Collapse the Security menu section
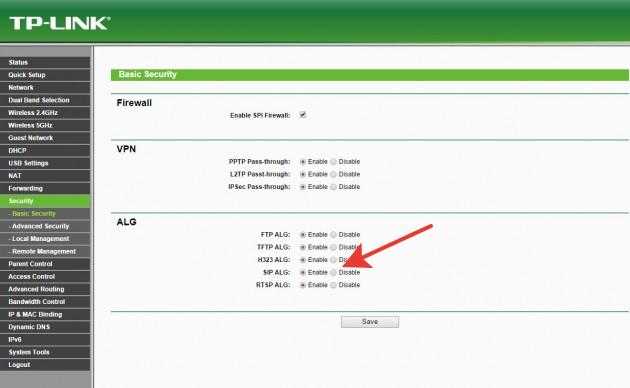This screenshot has height=388, width=630. [45, 201]
